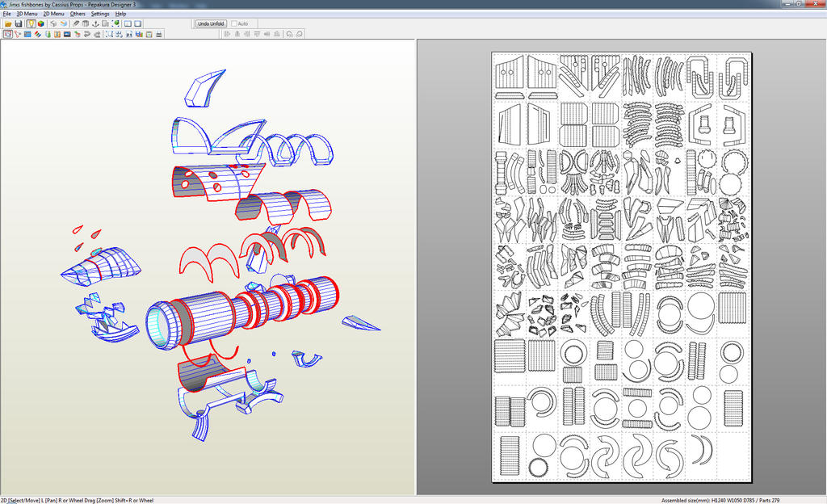The width and height of the screenshot is (827, 504).
Task: Select the eraser-shaped toolbar icon
Action: point(76,23)
